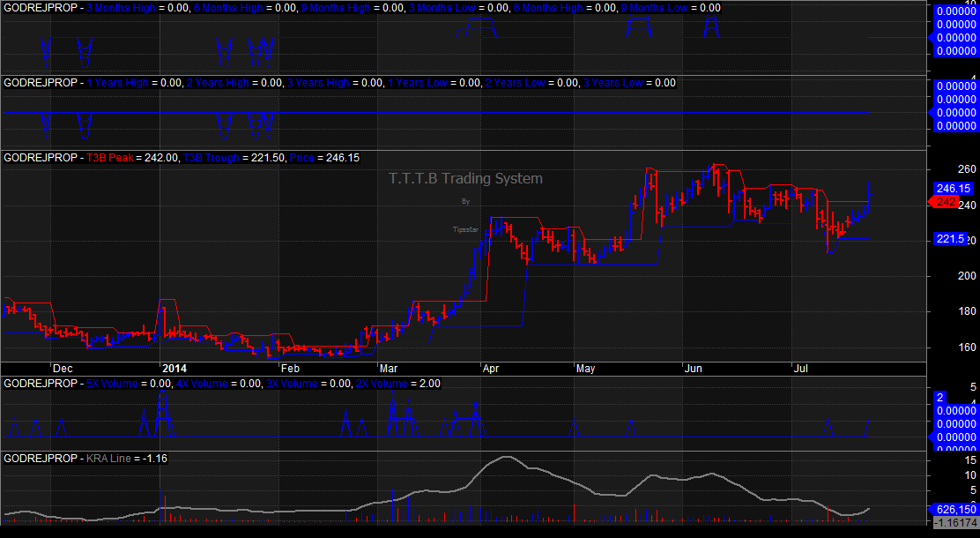Click the 'KRA Line' label
This screenshot has width=980, height=538.
108,460
